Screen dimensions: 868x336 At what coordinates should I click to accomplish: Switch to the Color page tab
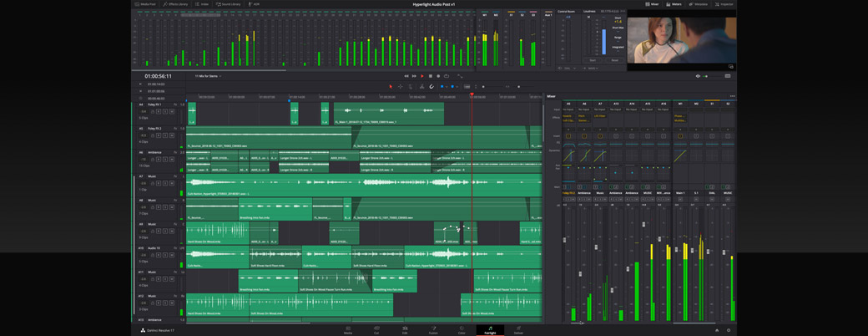pyautogui.click(x=462, y=331)
